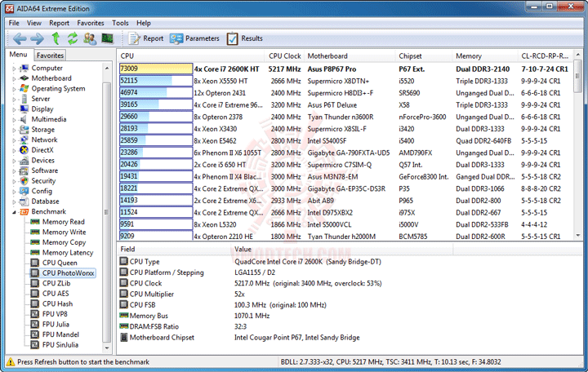Viewport: 588px width, 372px height.
Task: Select the DirectX icon in the tree
Action: click(24, 150)
